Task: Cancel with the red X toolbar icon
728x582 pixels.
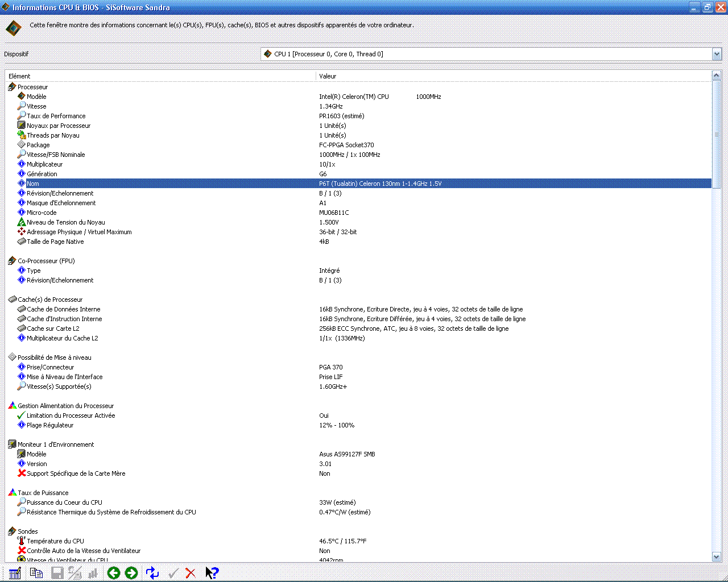Action: point(191,573)
